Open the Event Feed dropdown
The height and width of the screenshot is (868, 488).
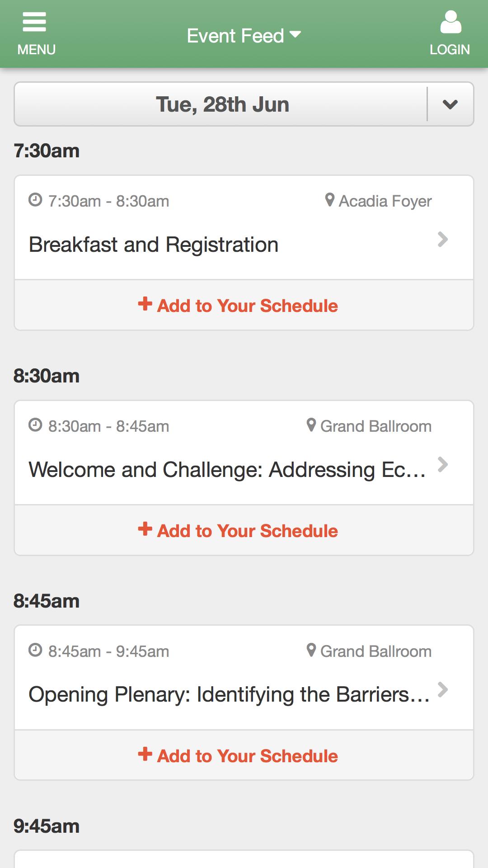tap(244, 35)
